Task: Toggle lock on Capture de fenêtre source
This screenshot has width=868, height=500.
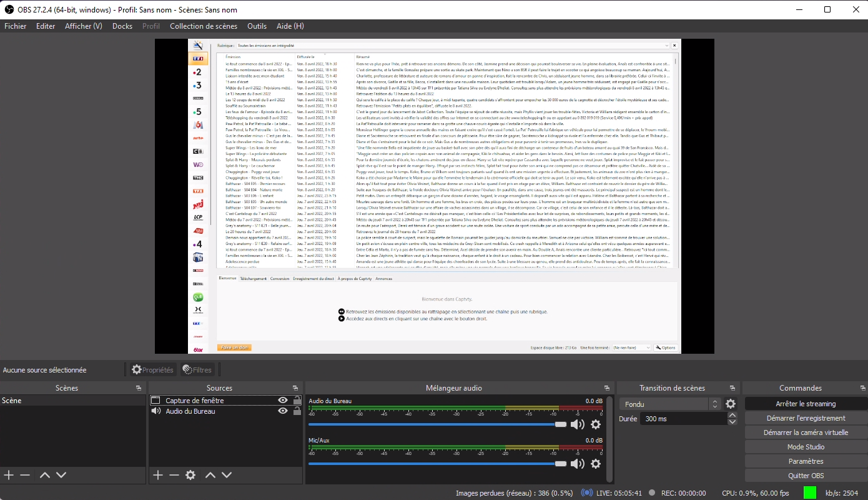Action: (297, 401)
